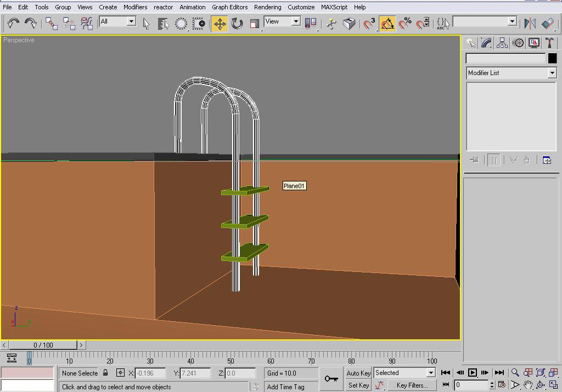The height and width of the screenshot is (392, 562).
Task: Open the Motion command panel tab
Action: (518, 43)
